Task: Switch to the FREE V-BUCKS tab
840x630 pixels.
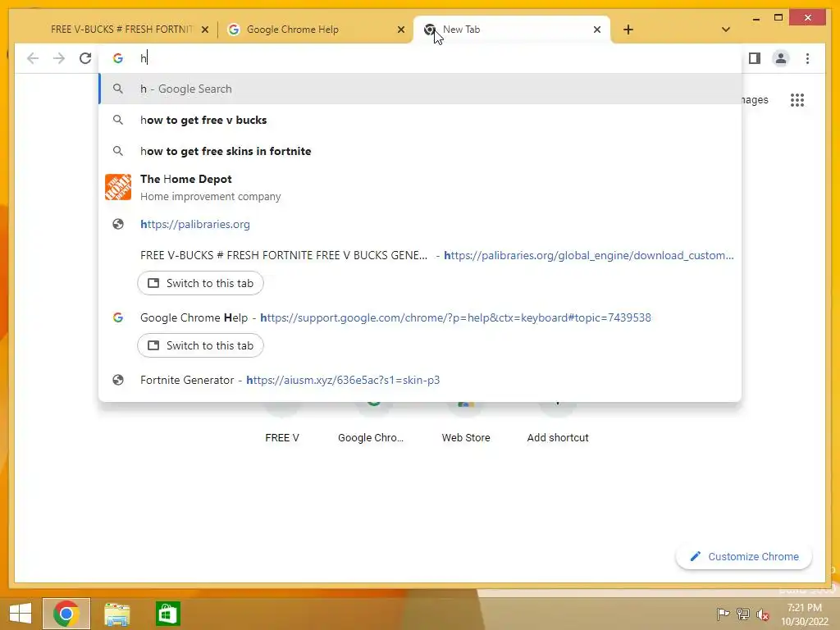Action: [x=121, y=30]
